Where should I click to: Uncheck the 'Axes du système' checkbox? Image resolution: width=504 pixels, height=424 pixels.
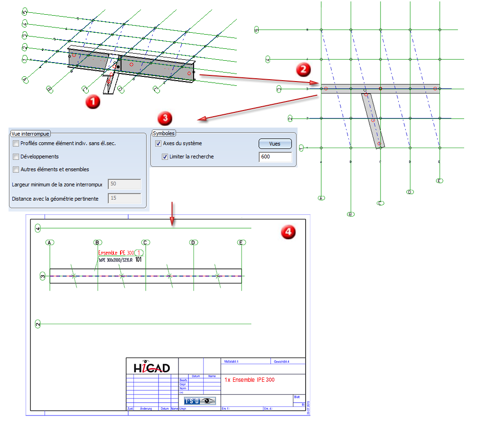(159, 144)
